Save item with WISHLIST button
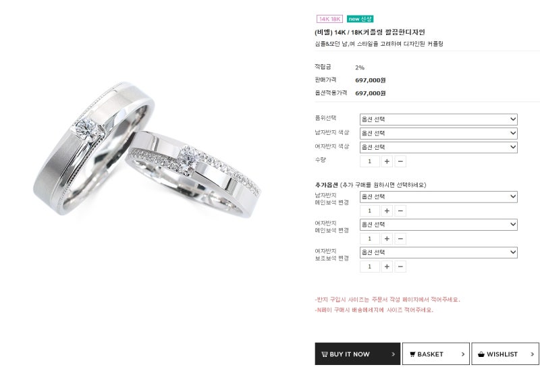Viewport: 540px width, 392px height. click(x=505, y=354)
